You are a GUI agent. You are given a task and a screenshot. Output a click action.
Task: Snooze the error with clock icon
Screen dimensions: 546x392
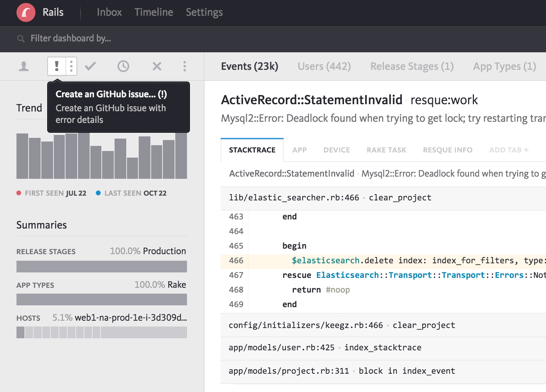(123, 66)
